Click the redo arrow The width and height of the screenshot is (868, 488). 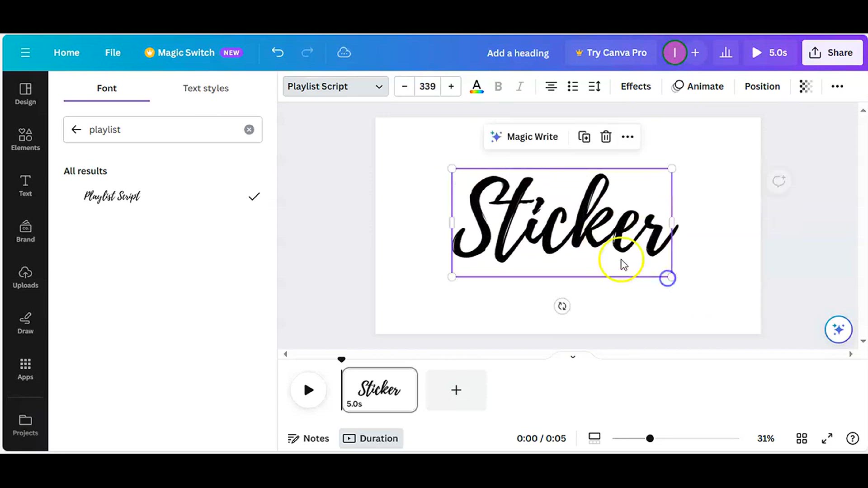[307, 52]
